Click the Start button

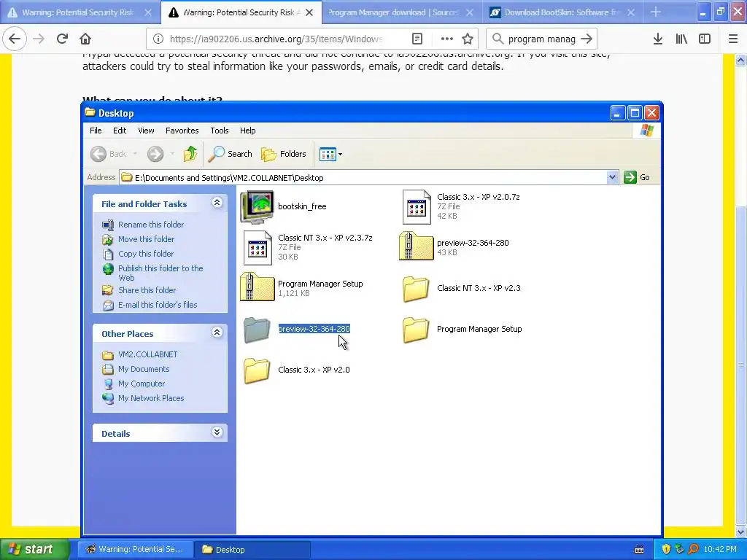[x=34, y=550]
